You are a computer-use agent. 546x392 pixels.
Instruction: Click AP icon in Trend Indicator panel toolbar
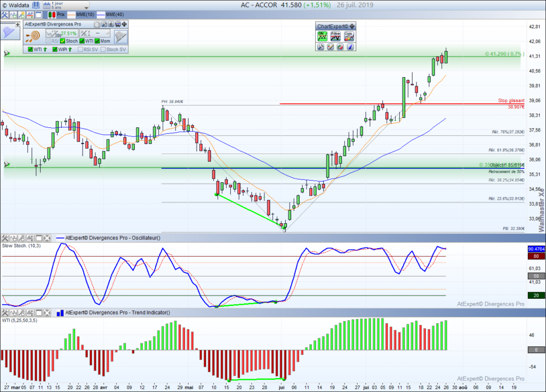(30, 313)
